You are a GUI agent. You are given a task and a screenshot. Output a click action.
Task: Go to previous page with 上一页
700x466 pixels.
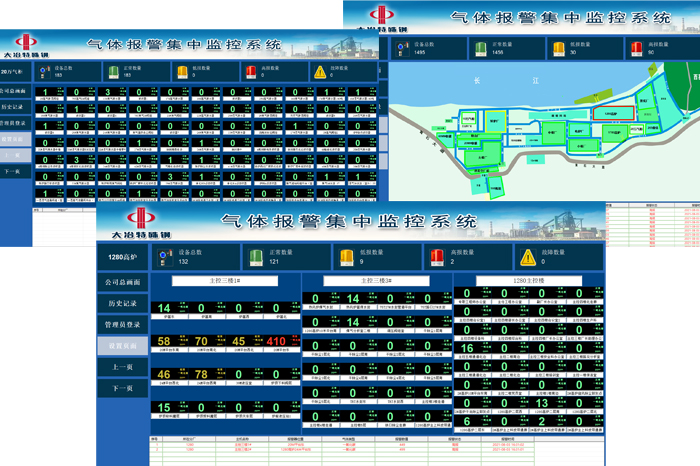tap(123, 366)
